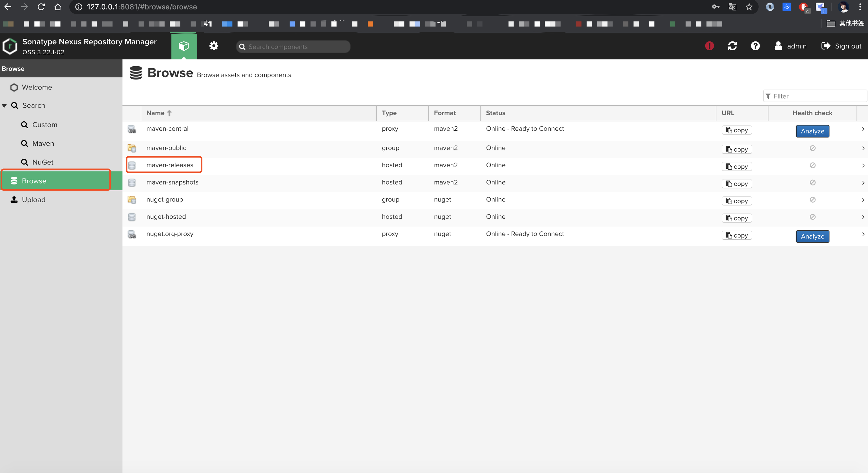Open the Maven search in the sidebar
The height and width of the screenshot is (473, 868).
coord(43,144)
